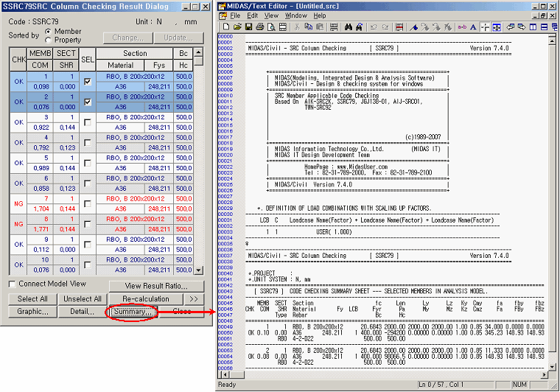Click the Print icon in the toolbar

tap(261, 27)
